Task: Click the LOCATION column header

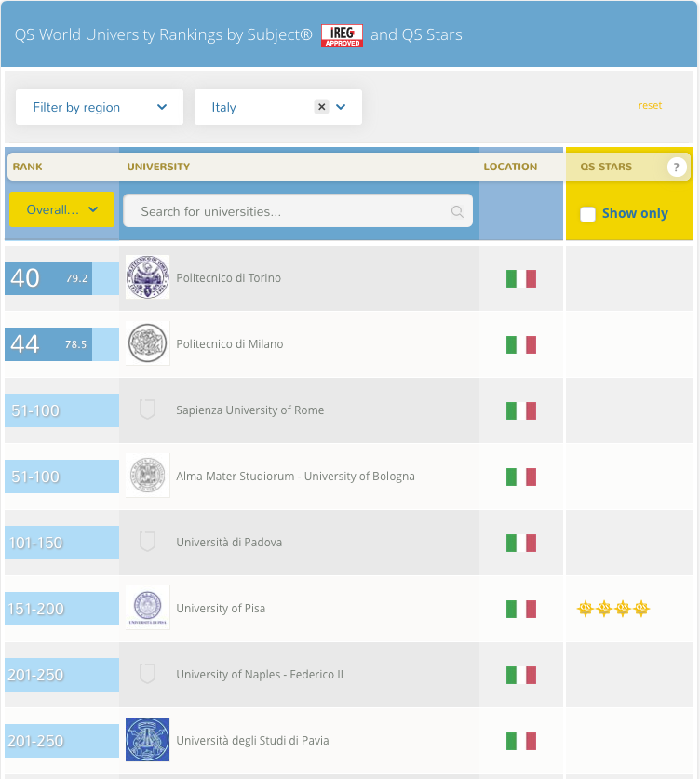Action: tap(510, 167)
